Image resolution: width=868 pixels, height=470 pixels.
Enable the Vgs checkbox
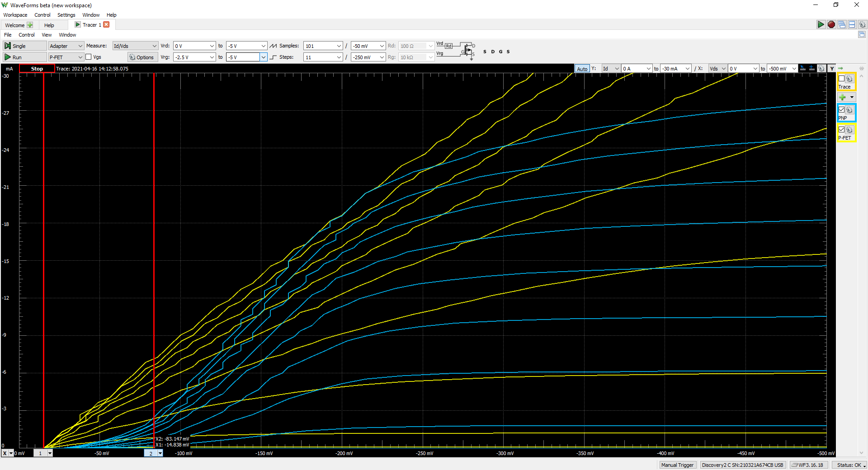(x=89, y=57)
